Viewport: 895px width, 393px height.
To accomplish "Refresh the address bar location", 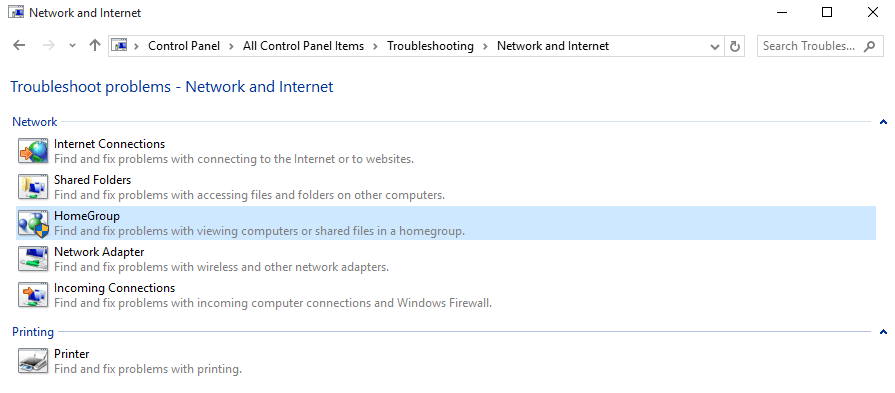I will point(735,46).
